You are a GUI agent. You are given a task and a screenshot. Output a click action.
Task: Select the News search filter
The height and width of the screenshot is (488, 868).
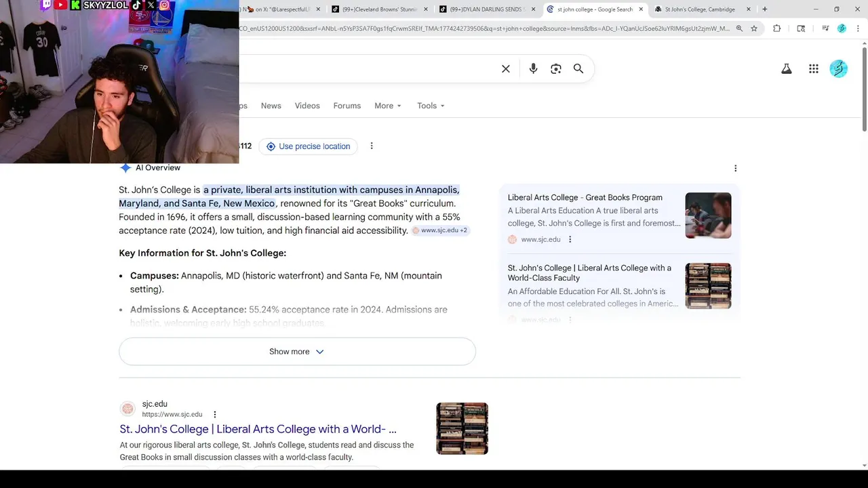271,106
